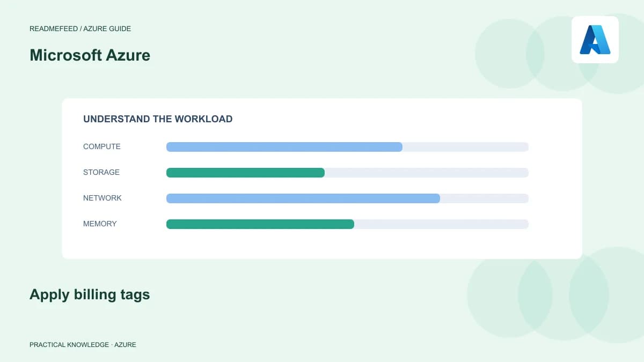
Task: Click the MEMORY label
Action: pyautogui.click(x=100, y=224)
